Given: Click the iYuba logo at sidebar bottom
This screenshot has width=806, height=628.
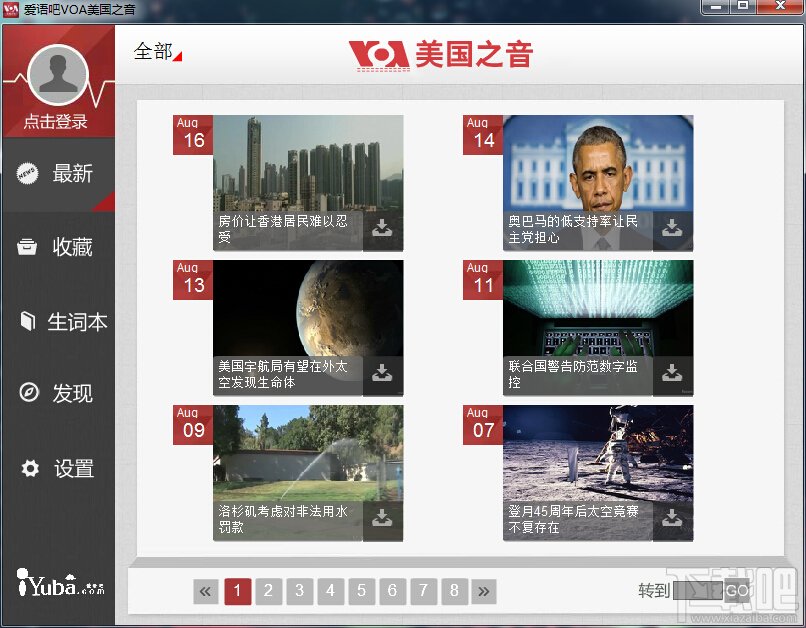Looking at the screenshot, I should click(61, 582).
